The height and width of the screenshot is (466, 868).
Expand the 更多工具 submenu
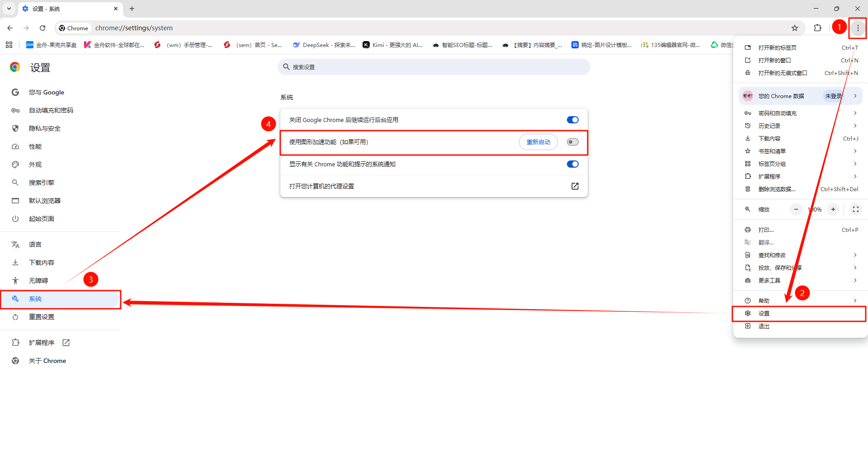click(800, 280)
